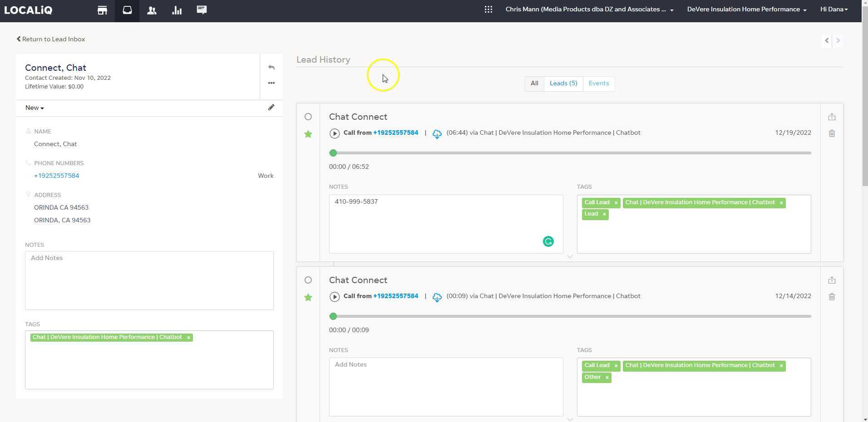
Task: Open the chat messages icon in navbar
Action: click(202, 10)
